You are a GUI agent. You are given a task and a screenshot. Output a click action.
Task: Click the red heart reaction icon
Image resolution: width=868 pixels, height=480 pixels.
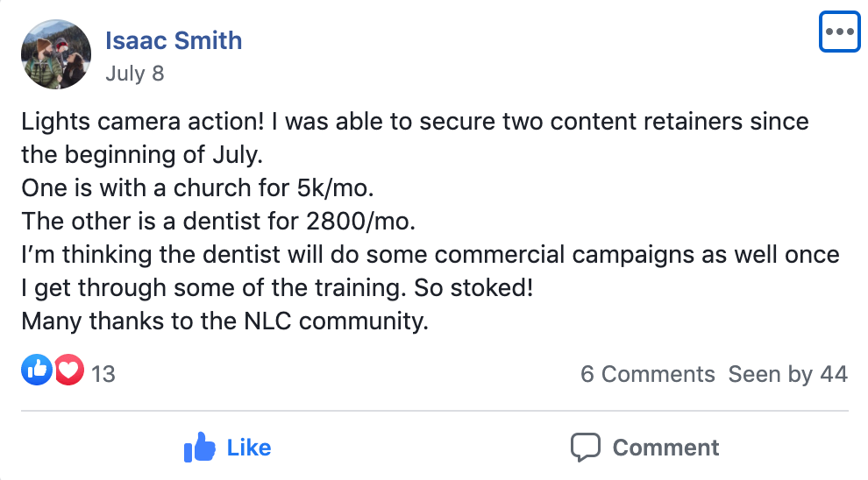tap(68, 371)
